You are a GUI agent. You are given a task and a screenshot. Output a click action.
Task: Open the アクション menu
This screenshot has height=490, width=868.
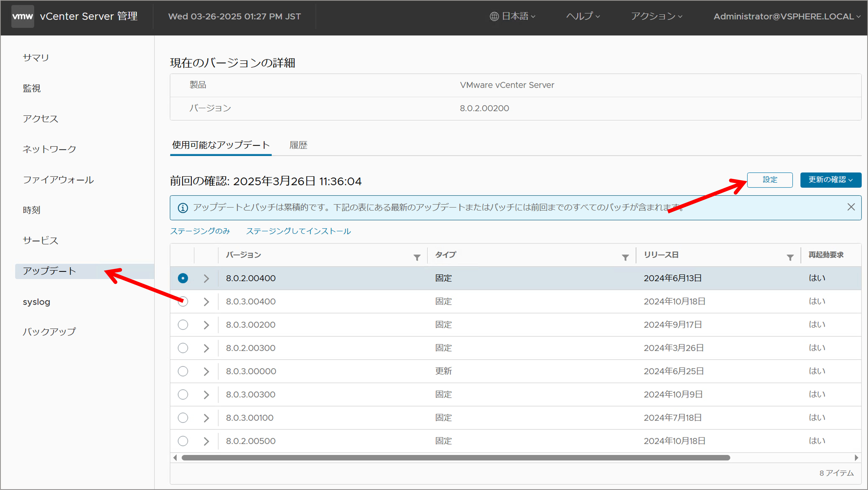pyautogui.click(x=656, y=16)
